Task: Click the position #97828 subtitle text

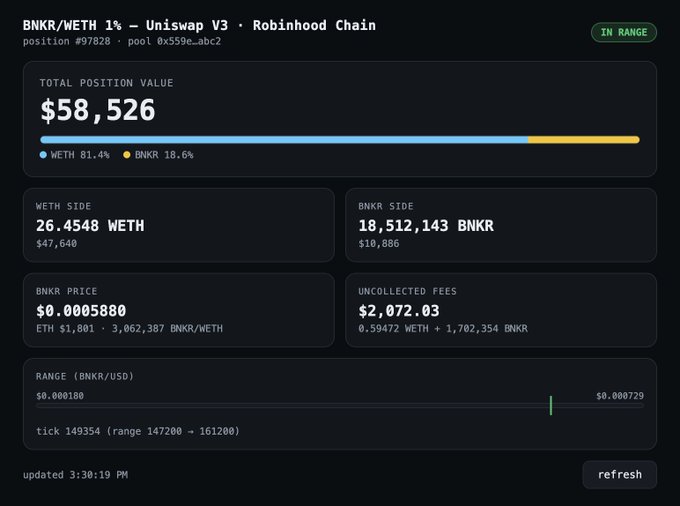Action: 66,41
